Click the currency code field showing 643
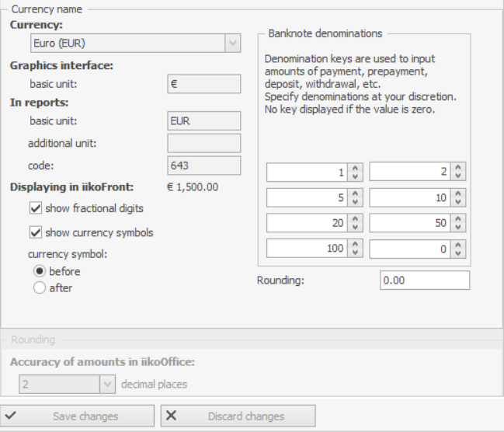504x432 pixels. coord(204,165)
